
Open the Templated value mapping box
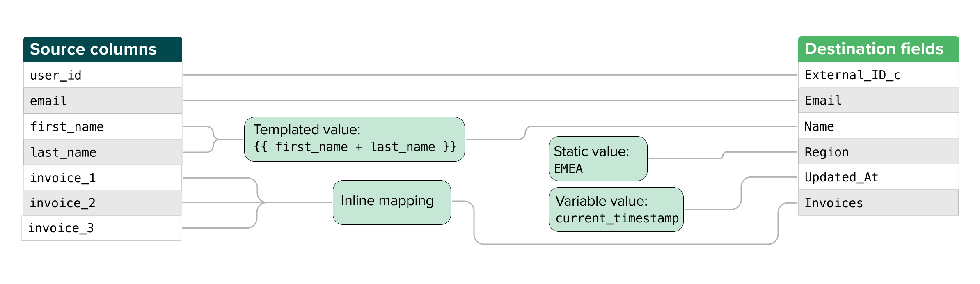[x=354, y=139]
